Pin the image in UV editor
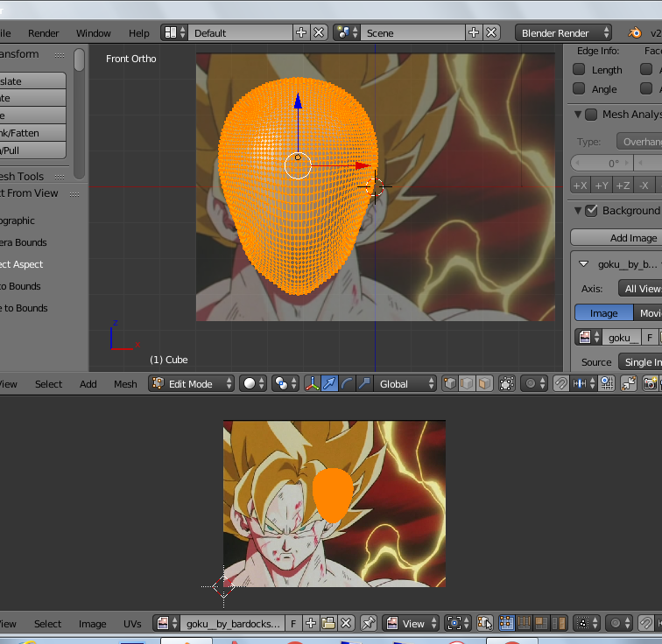The image size is (662, 644). [369, 623]
